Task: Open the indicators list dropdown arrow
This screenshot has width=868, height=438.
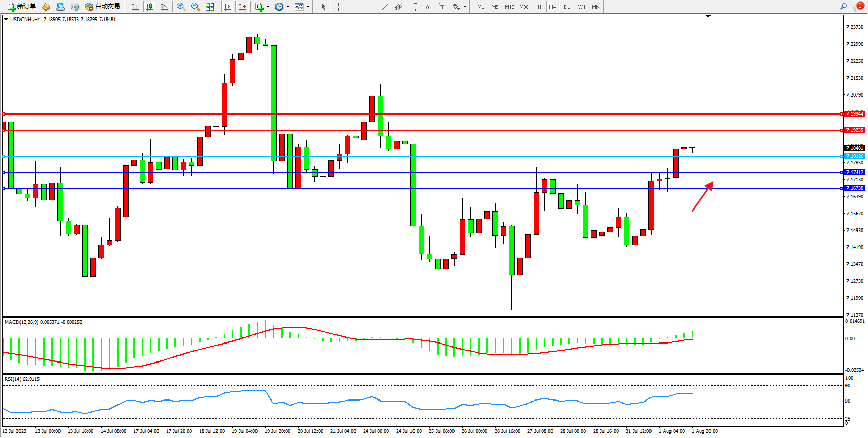Action: (268, 7)
